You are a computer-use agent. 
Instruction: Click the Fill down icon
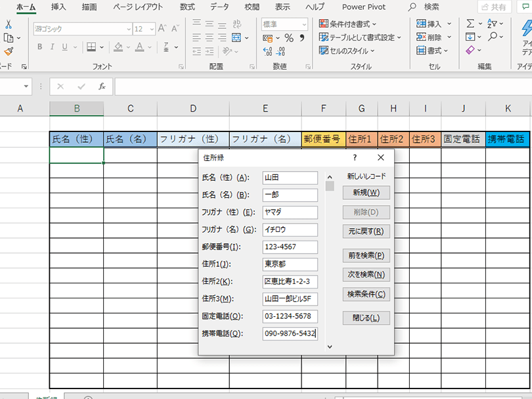[x=470, y=37]
